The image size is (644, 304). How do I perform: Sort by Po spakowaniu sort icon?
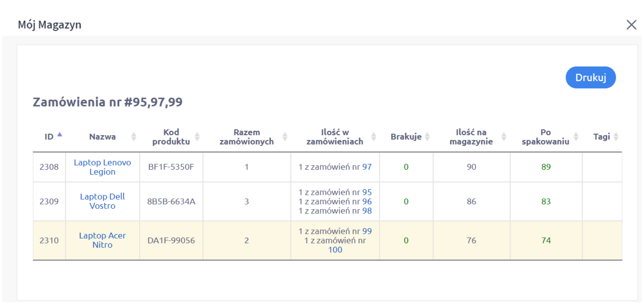576,137
